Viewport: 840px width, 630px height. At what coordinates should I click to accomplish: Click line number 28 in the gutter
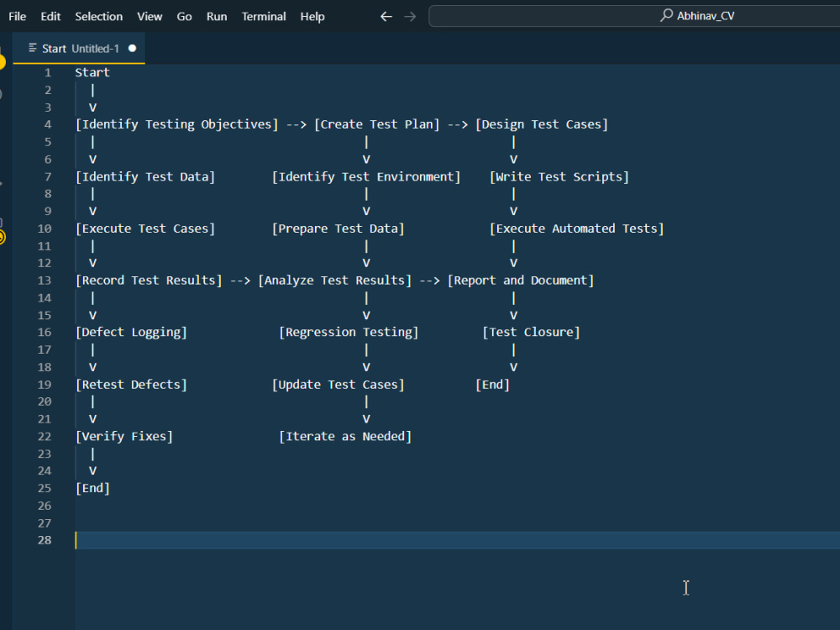(x=45, y=540)
